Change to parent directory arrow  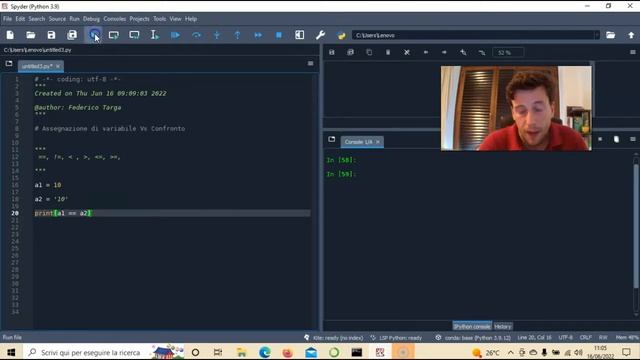point(631,35)
